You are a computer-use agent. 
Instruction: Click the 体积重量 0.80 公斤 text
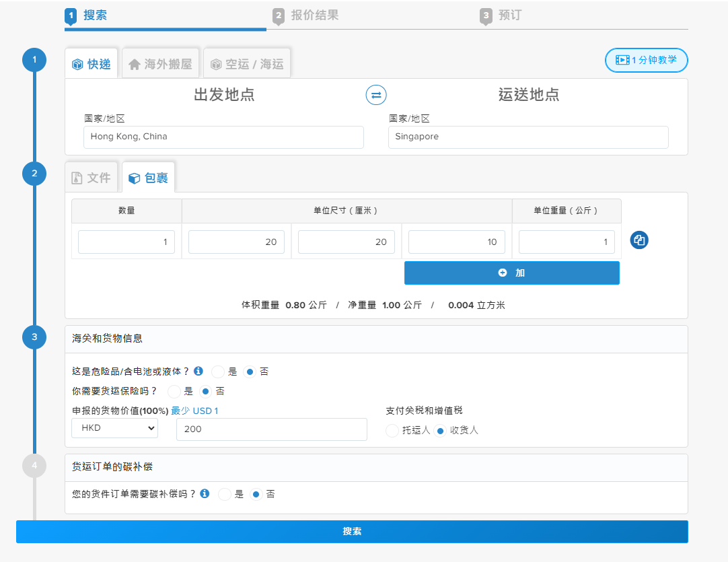pyautogui.click(x=284, y=305)
